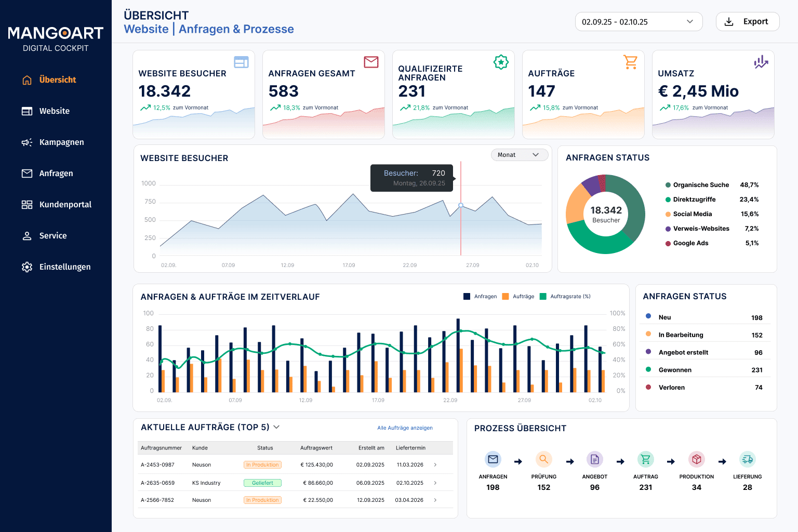Click the star badge icon on Qualifizierte Anfragen
Viewport: 798px width, 532px height.
coord(501,62)
